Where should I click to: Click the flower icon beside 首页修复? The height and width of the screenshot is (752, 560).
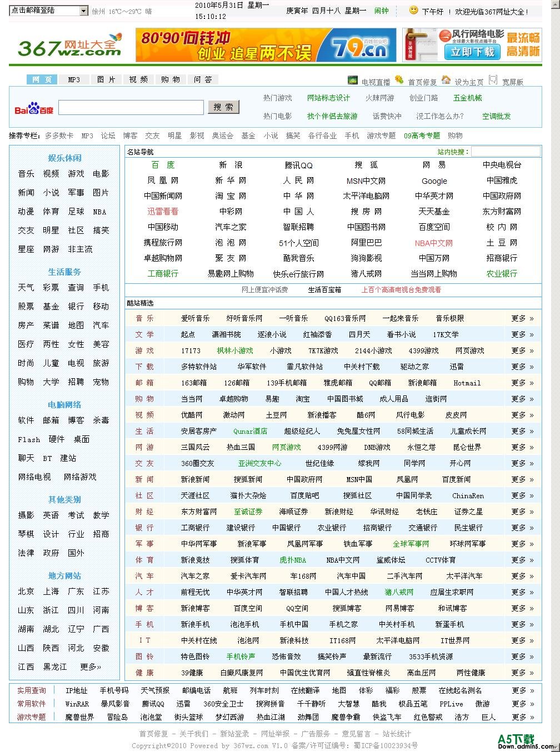(399, 80)
